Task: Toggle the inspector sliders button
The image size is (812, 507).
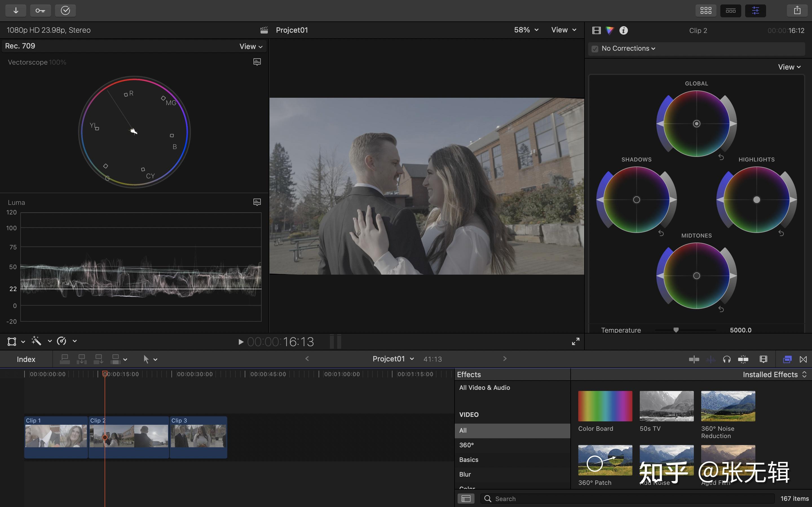Action: [x=755, y=10]
